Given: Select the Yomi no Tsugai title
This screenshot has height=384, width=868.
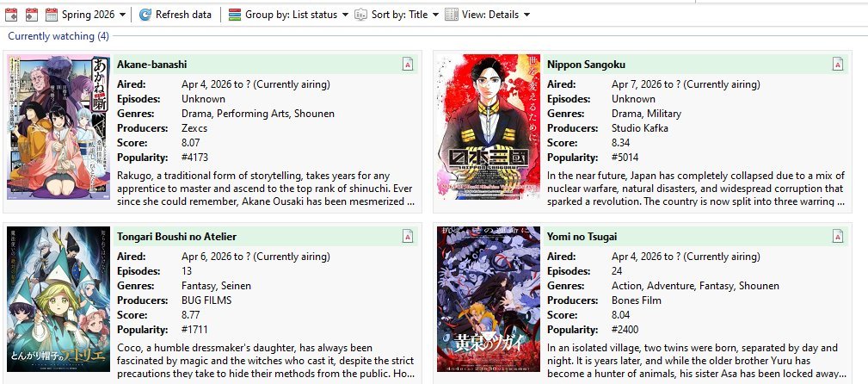Looking at the screenshot, I should coord(582,237).
